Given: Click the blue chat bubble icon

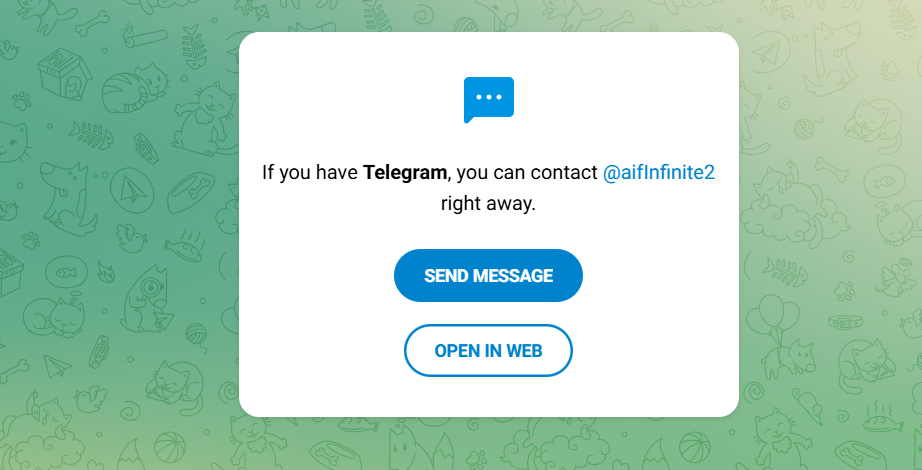Looking at the screenshot, I should click(x=488, y=99).
